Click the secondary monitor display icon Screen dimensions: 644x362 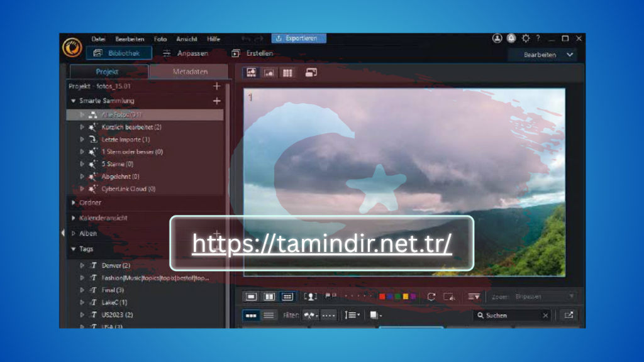[x=311, y=73]
